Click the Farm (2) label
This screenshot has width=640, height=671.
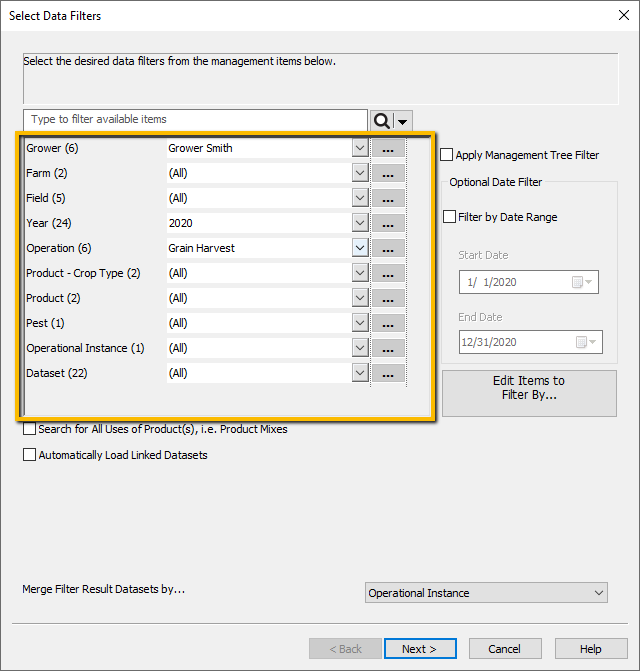47,173
